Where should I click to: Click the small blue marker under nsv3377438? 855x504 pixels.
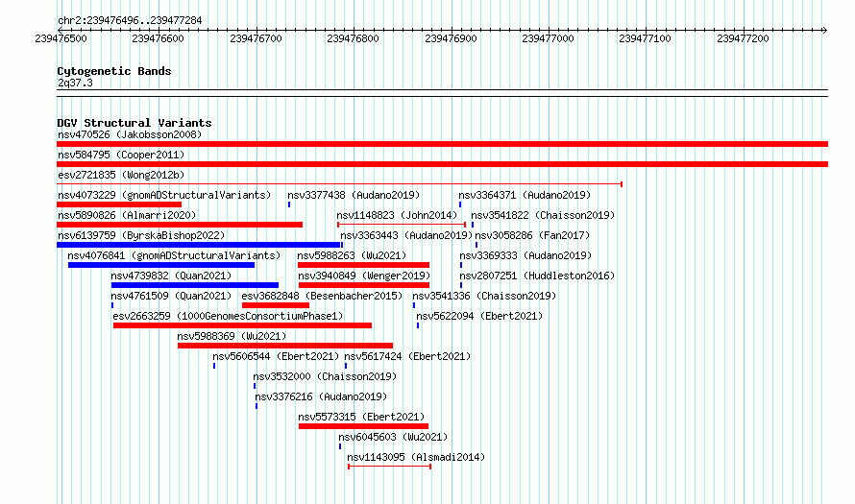(x=289, y=204)
